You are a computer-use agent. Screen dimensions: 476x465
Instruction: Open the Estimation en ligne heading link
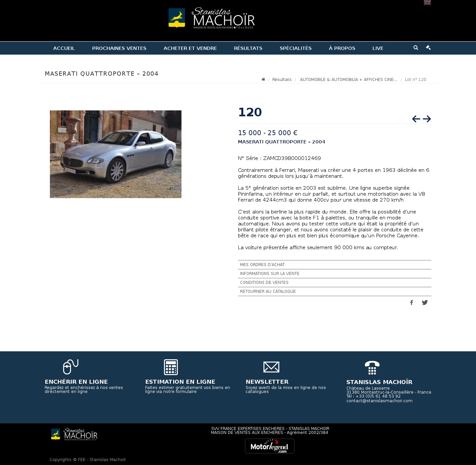pos(180,382)
